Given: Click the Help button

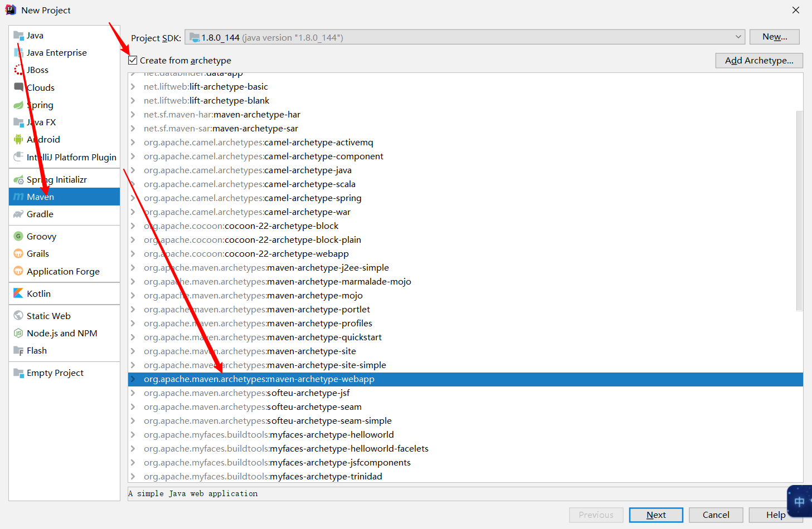Looking at the screenshot, I should (775, 515).
